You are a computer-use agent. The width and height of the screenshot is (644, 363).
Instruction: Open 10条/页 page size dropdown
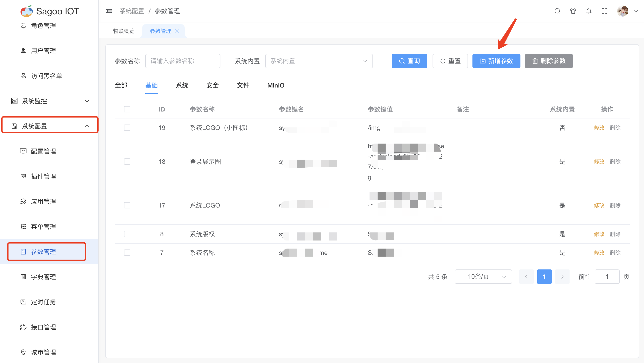(483, 276)
